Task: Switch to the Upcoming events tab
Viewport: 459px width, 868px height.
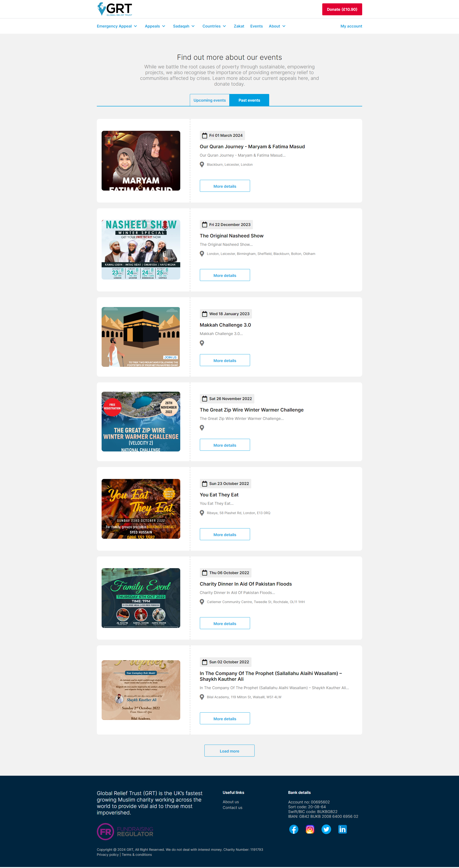Action: [209, 100]
